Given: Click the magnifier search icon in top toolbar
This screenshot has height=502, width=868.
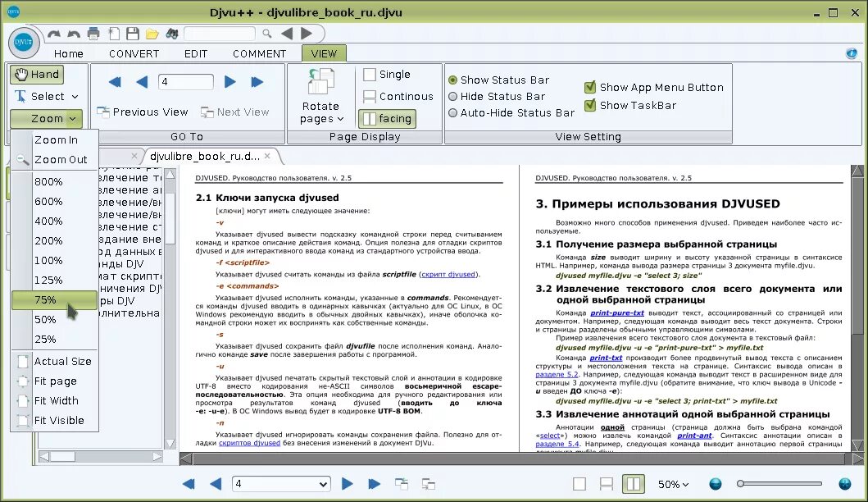Looking at the screenshot, I should (267, 34).
